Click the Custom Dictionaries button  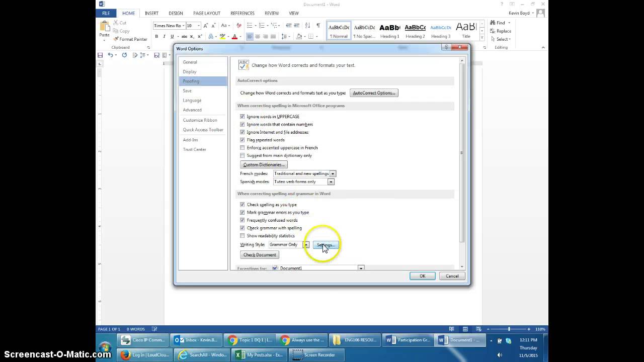[264, 165]
